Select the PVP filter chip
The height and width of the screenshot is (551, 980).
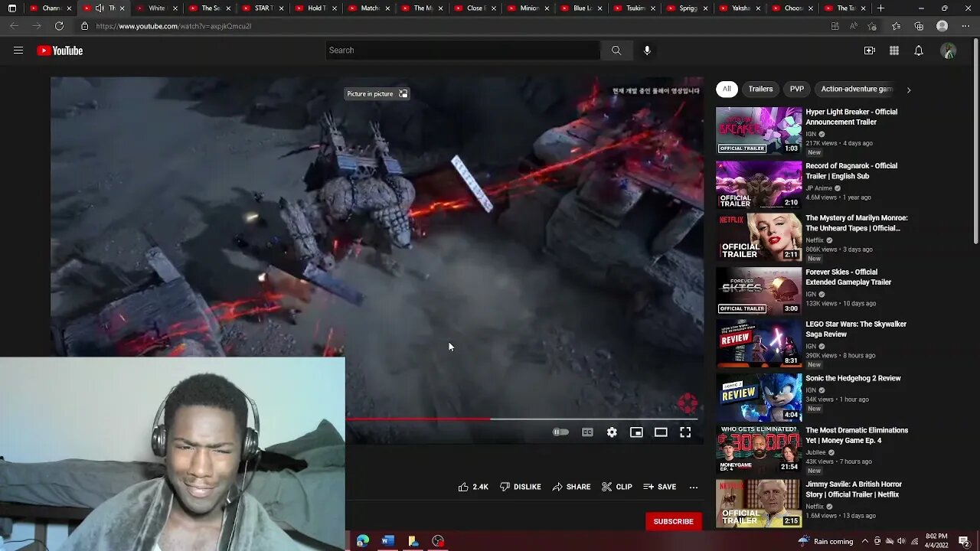[797, 89]
